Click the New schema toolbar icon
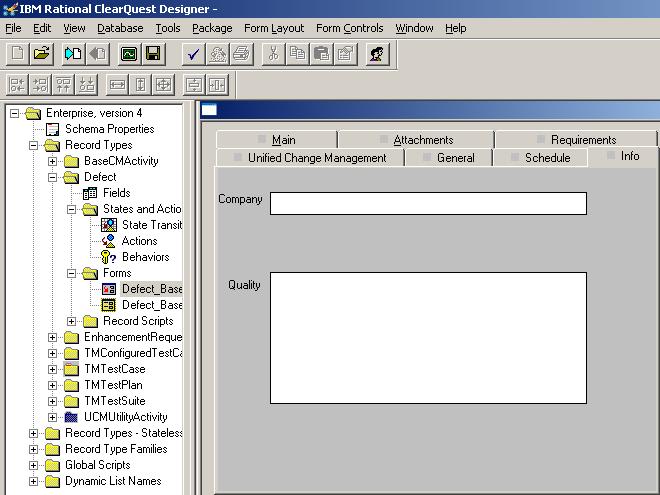 point(17,54)
